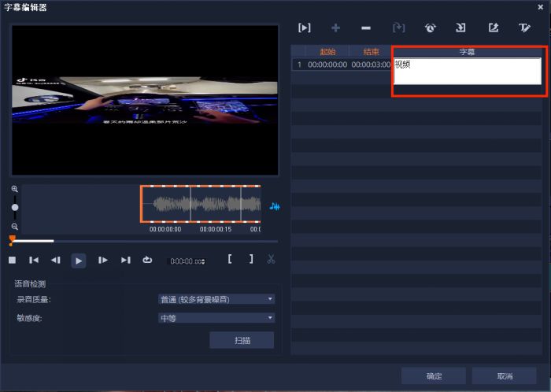
Task: Close the 字幕编辑器 dialog
Action: 541,6
